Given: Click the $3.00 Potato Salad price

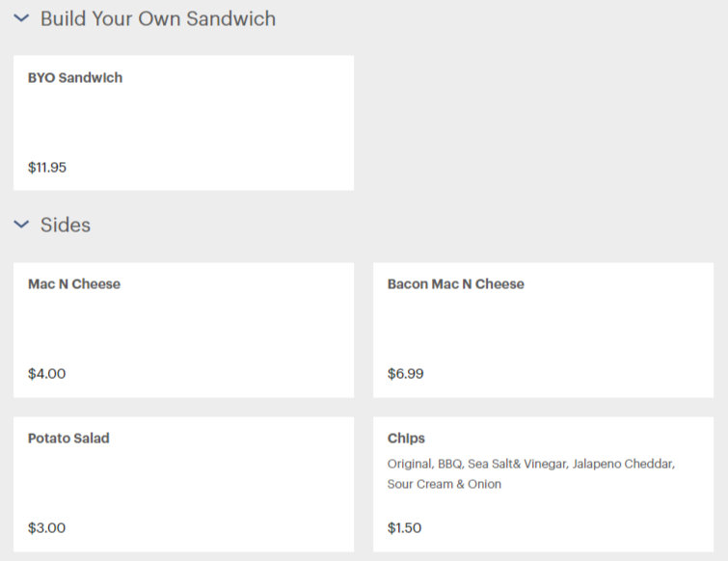Looking at the screenshot, I should [x=47, y=527].
